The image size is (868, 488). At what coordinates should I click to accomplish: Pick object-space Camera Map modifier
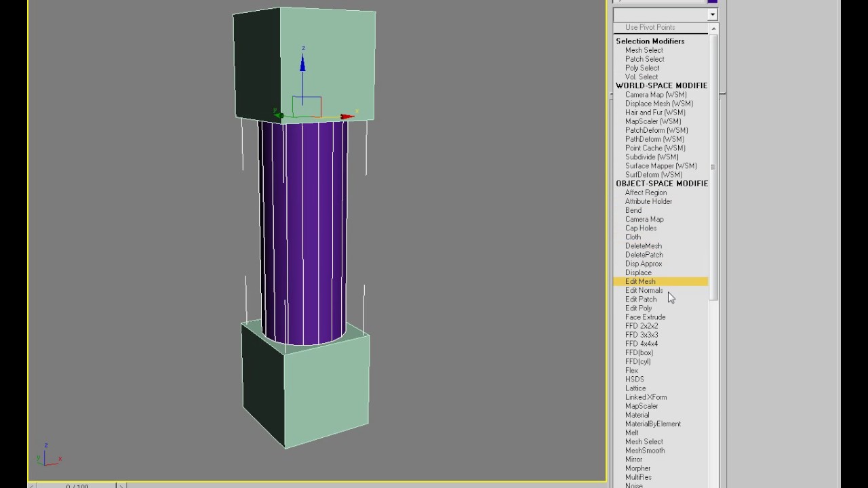click(x=644, y=219)
